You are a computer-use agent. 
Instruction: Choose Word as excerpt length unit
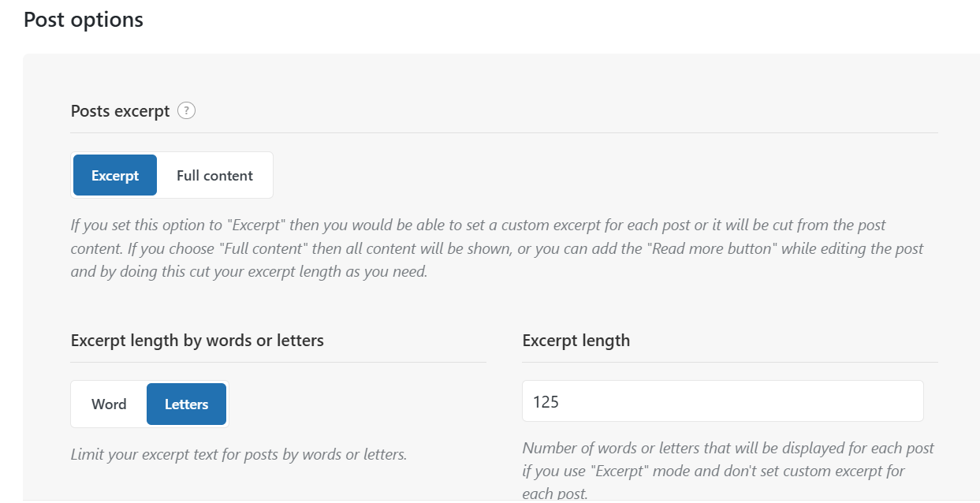click(x=109, y=404)
